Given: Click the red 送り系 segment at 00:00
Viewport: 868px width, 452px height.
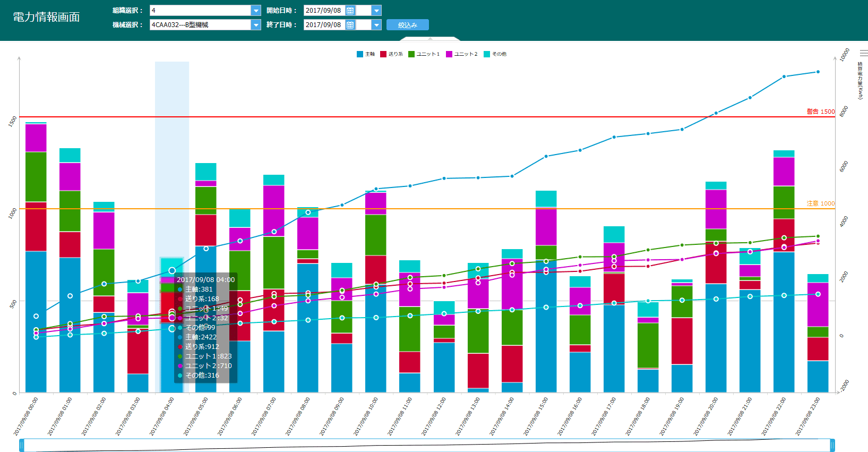Looking at the screenshot, I should (36, 227).
